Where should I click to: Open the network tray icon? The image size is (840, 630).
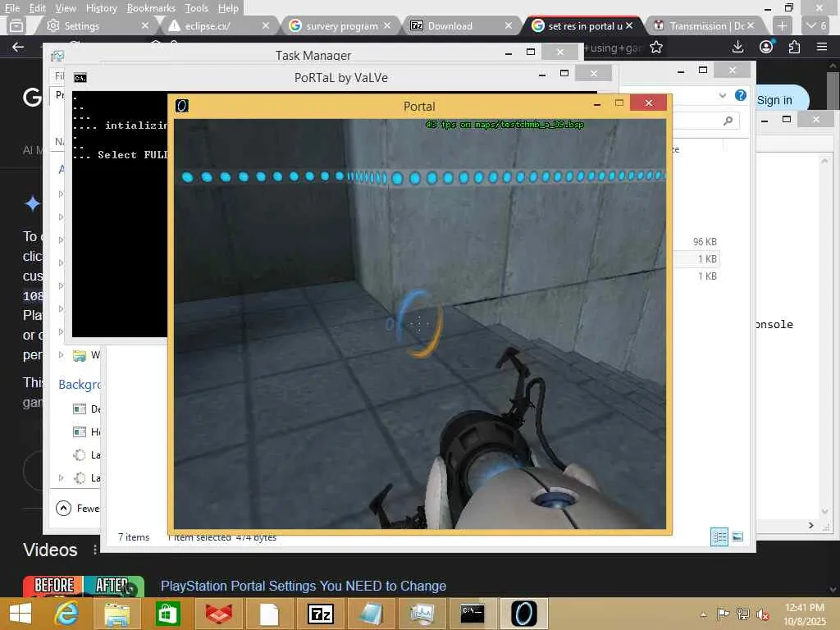742,614
